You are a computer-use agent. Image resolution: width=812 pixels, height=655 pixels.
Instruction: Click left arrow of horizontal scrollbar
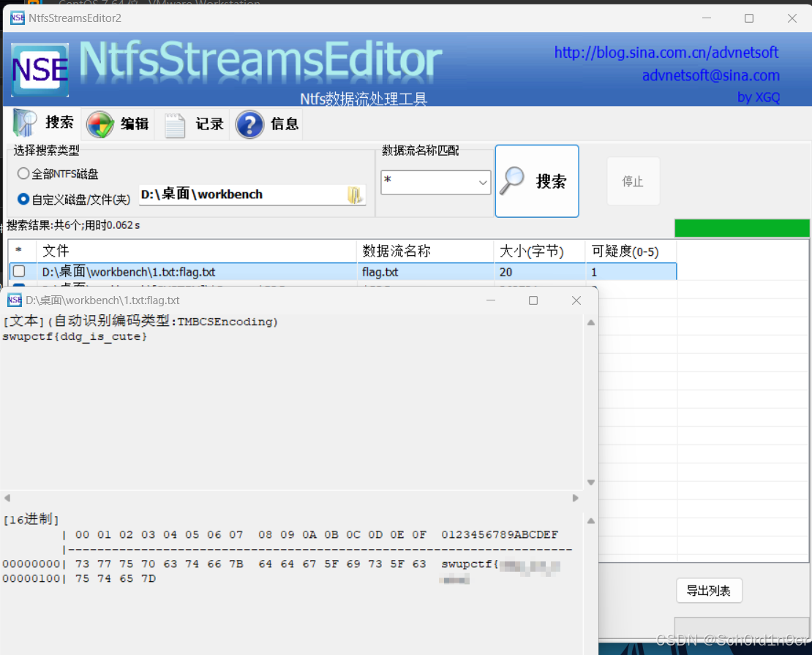[x=7, y=498]
